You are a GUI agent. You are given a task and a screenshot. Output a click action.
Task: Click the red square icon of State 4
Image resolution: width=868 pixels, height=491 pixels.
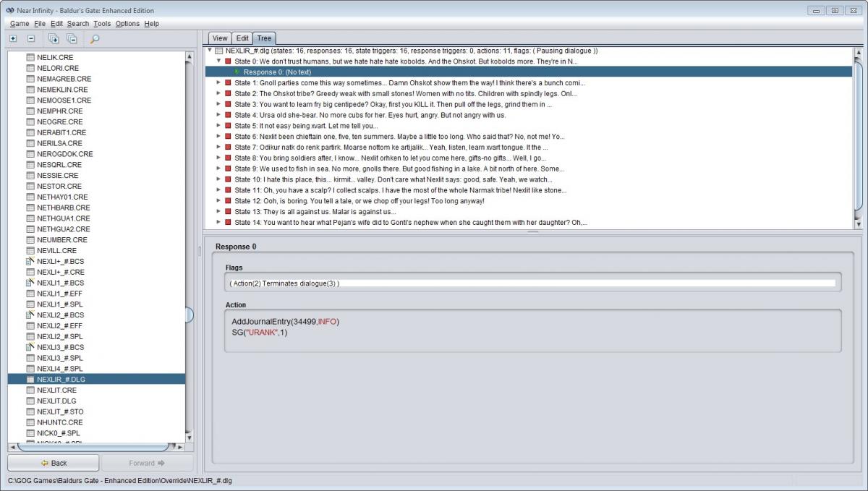click(x=228, y=115)
